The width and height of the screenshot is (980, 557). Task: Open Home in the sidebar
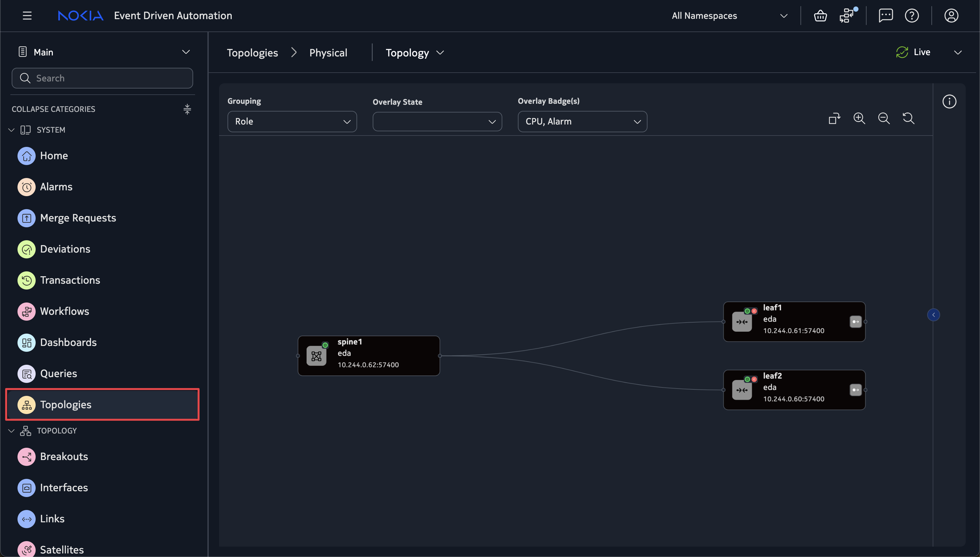point(102,156)
